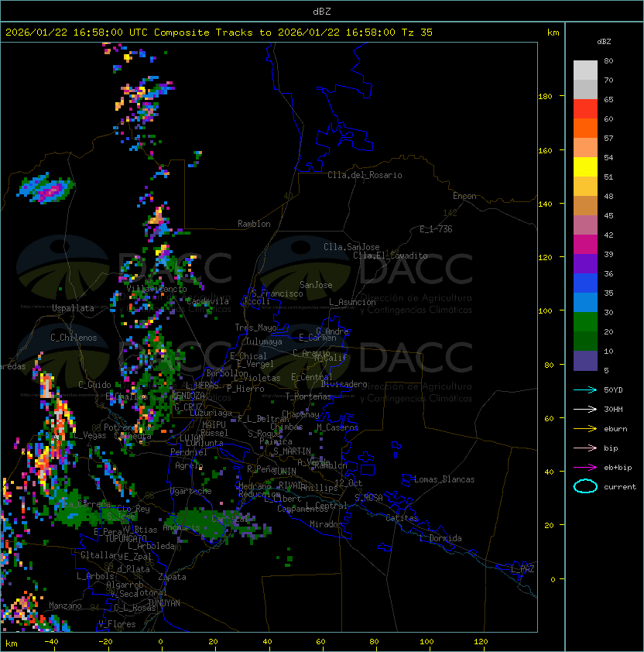Select gray 70–65 dBZ color block
The image size is (644, 652).
585,89
